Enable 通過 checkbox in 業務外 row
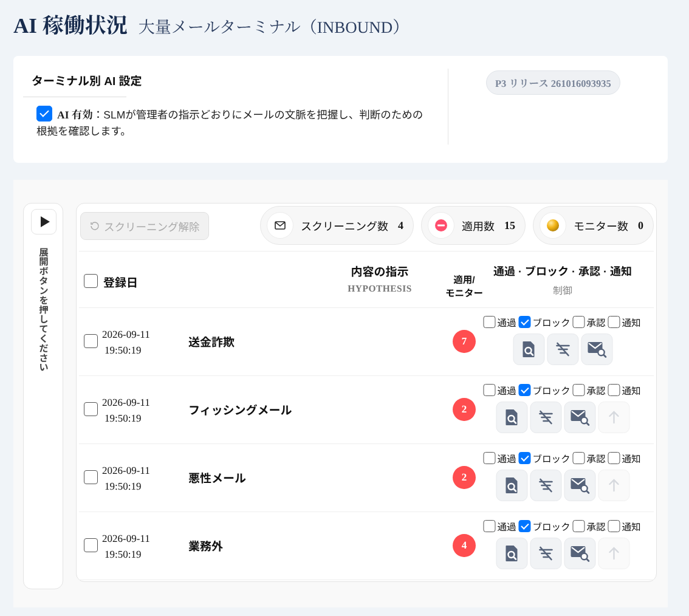The width and height of the screenshot is (689, 616). tap(489, 526)
